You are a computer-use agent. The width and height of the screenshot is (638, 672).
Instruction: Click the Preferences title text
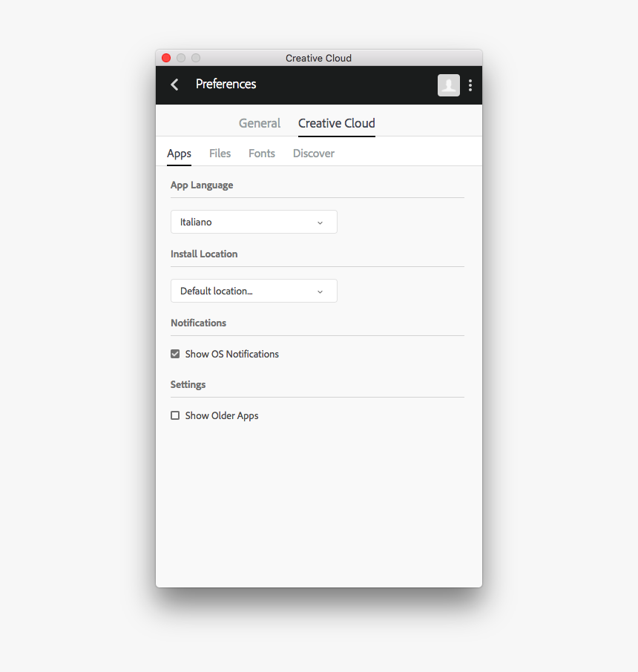226,85
